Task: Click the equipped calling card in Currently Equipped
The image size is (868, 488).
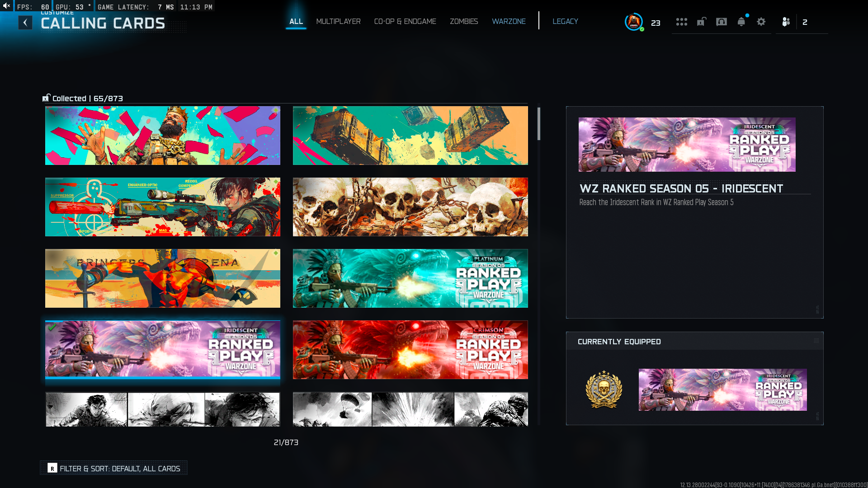Action: pos(723,389)
